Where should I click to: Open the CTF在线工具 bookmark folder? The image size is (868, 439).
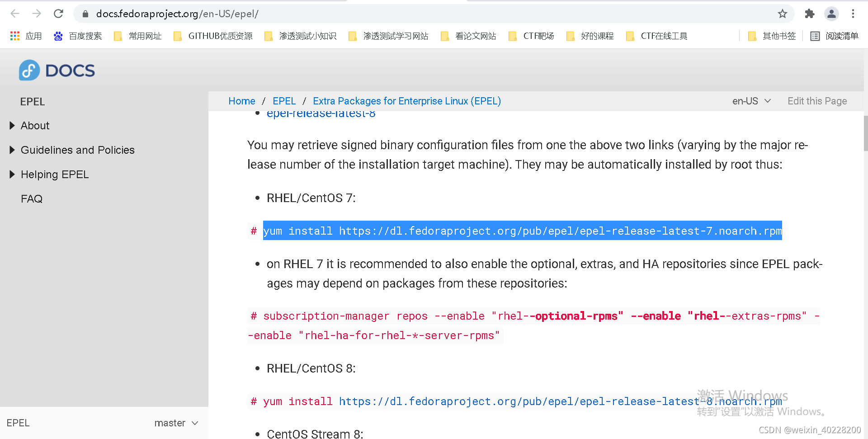(x=656, y=36)
